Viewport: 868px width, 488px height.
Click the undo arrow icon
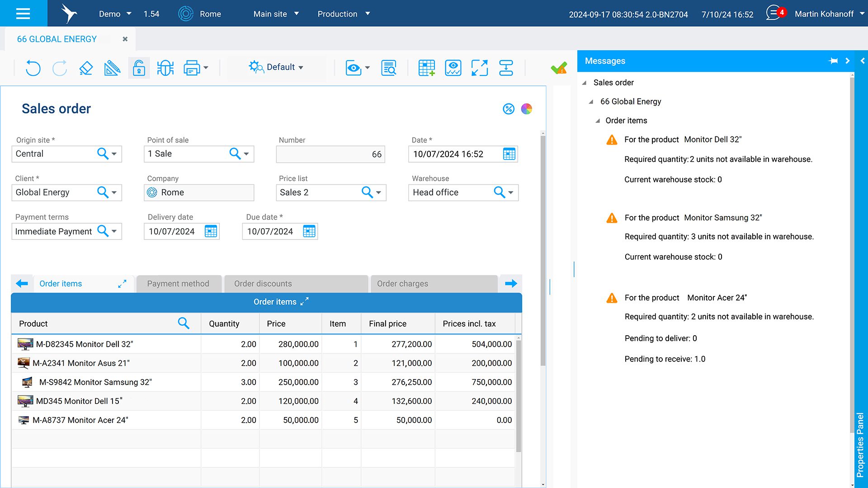pyautogui.click(x=33, y=68)
